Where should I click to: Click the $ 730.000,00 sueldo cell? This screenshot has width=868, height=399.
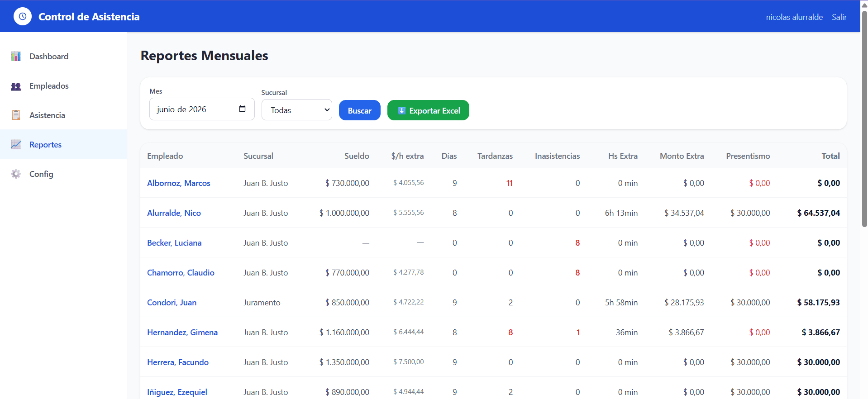347,183
